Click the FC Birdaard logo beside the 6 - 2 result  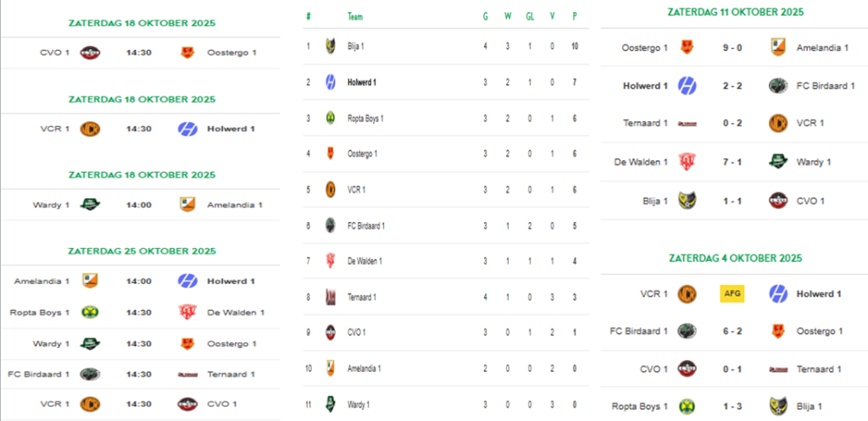(x=687, y=330)
